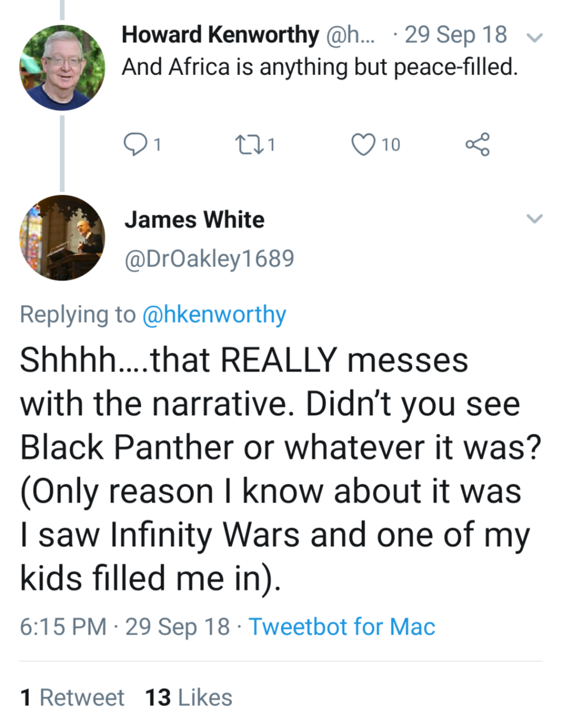The image size is (562, 728).
Task: Open Howard Kenworthy's name link
Action: [x=220, y=35]
